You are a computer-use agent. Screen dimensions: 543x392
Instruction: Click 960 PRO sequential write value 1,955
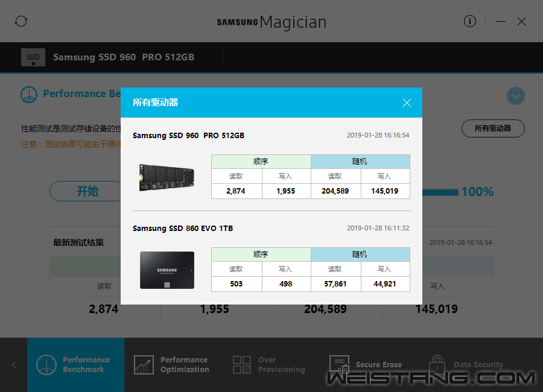pyautogui.click(x=286, y=191)
